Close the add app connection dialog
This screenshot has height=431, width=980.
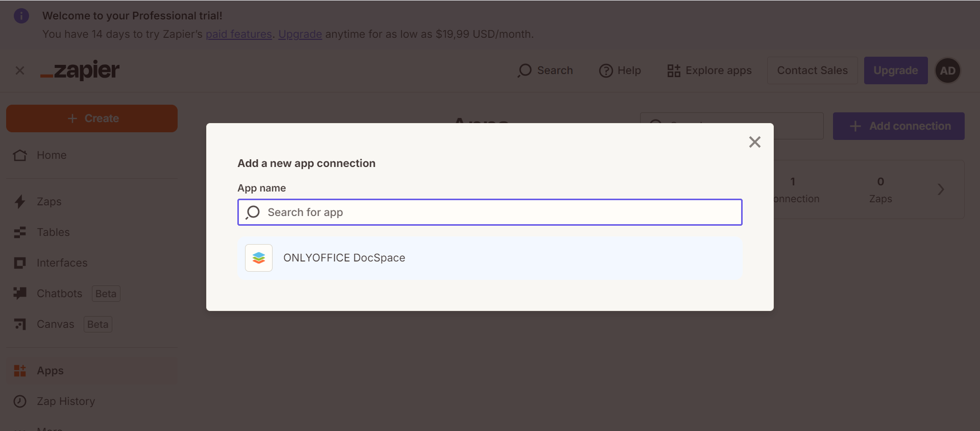754,142
